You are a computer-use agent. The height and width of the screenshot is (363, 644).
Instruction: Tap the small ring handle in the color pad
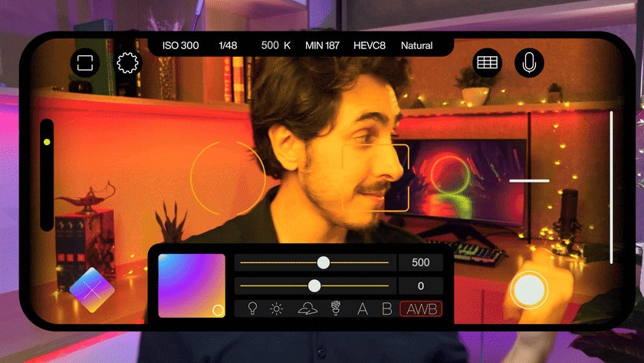(218, 310)
